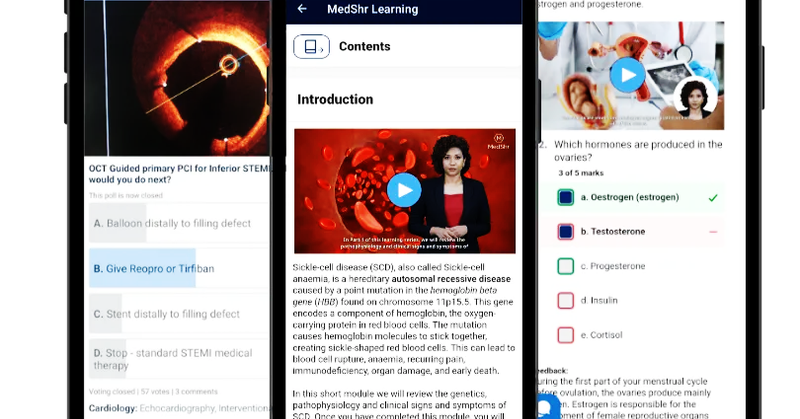Screen dimensions: 800x419
Task: Play the sickle-cell Introduction video
Action: point(404,190)
